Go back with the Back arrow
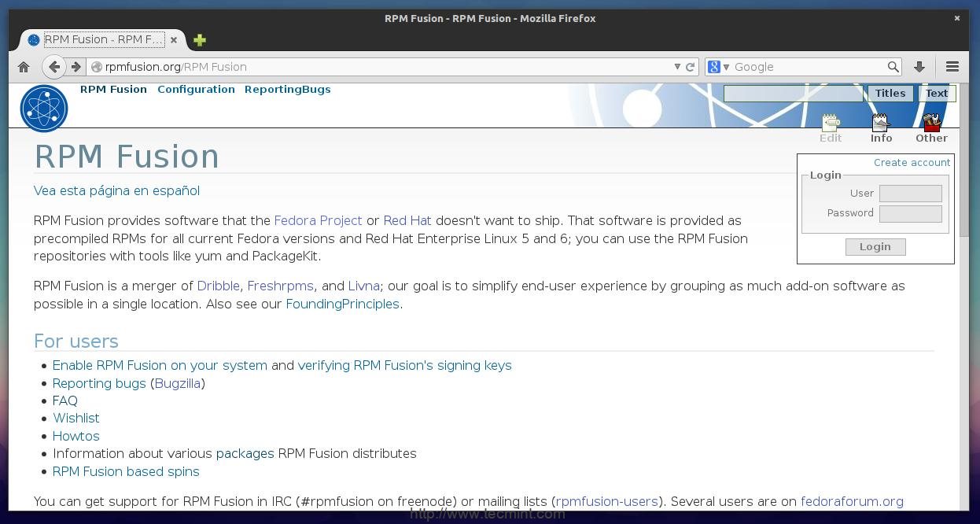980x524 pixels. coord(53,67)
